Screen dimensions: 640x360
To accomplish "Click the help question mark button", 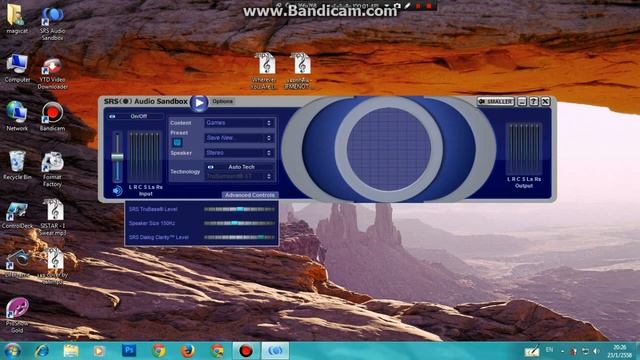I will tap(533, 101).
